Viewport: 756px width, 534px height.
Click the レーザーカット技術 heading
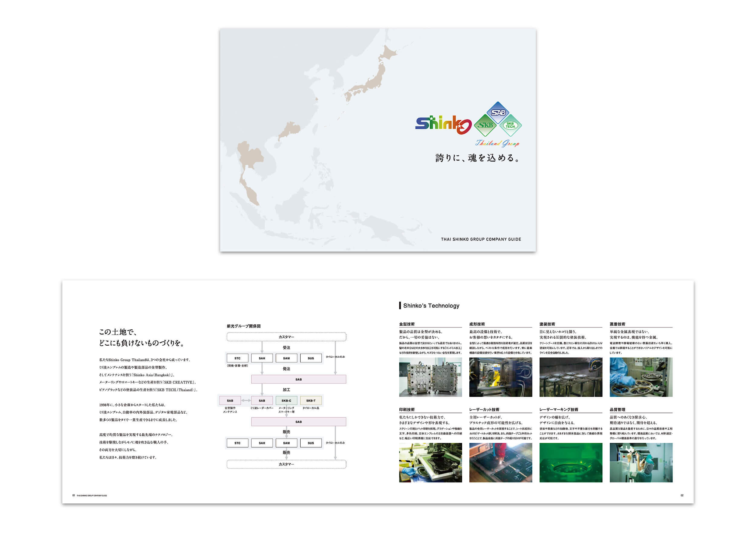click(x=484, y=409)
